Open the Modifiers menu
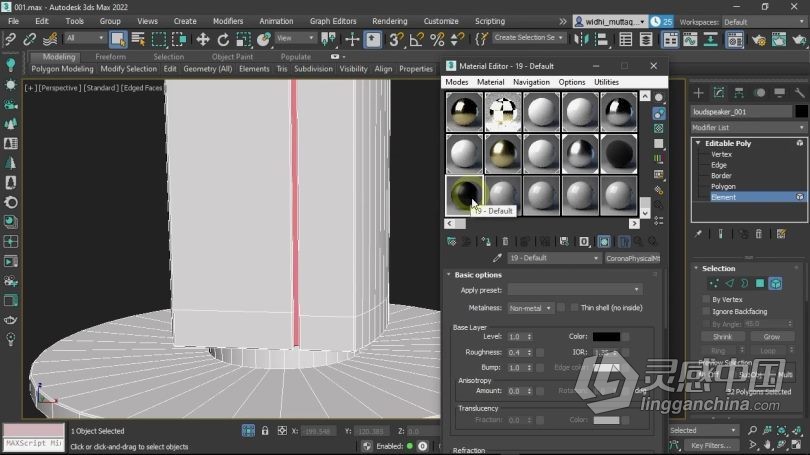Image resolution: width=810 pixels, height=455 pixels. [x=228, y=21]
